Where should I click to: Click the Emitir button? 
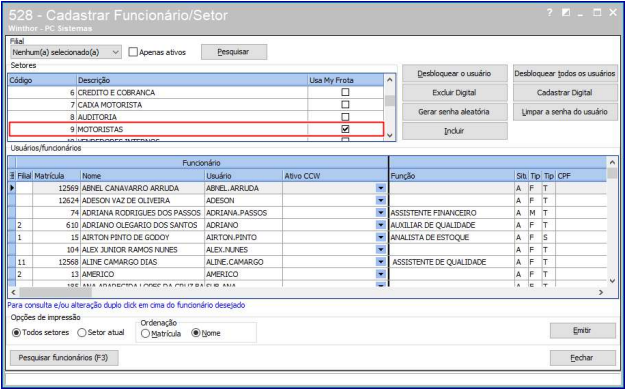(583, 331)
